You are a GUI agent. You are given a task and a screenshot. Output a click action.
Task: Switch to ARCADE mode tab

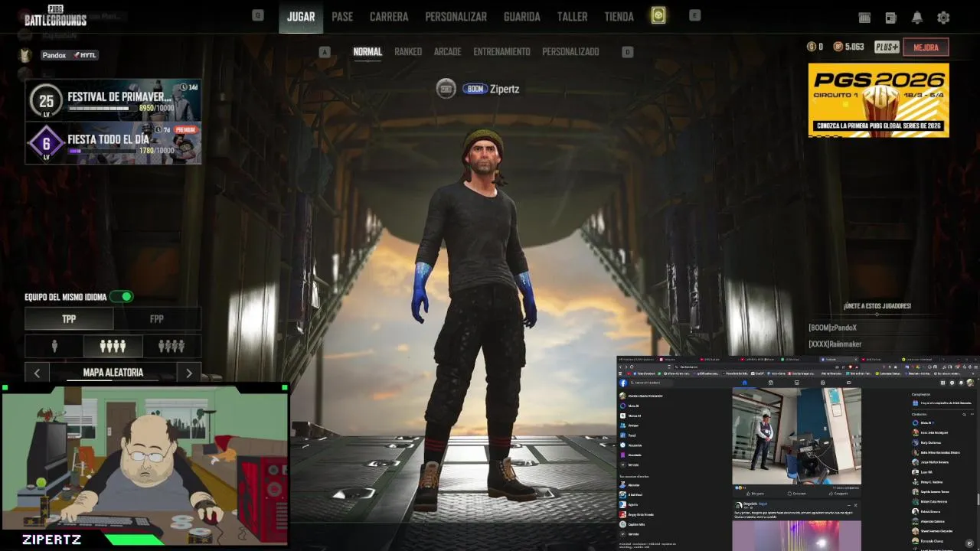click(x=448, y=52)
